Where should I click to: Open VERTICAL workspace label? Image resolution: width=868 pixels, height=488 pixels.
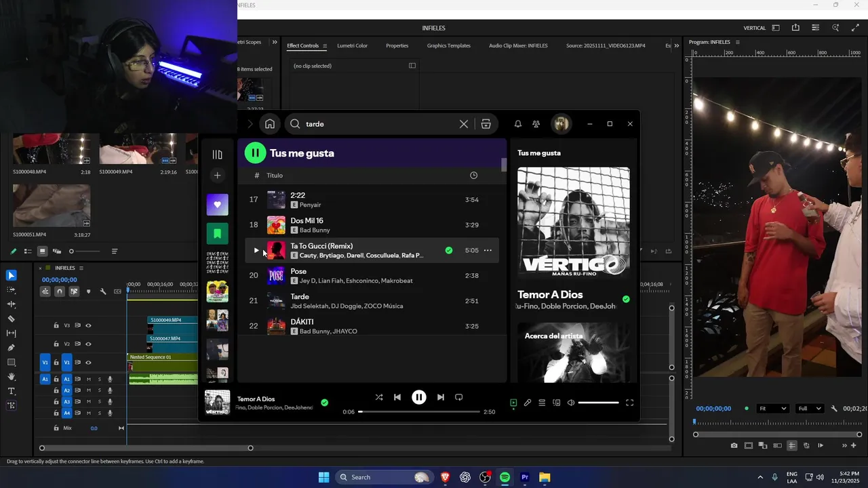click(x=755, y=28)
